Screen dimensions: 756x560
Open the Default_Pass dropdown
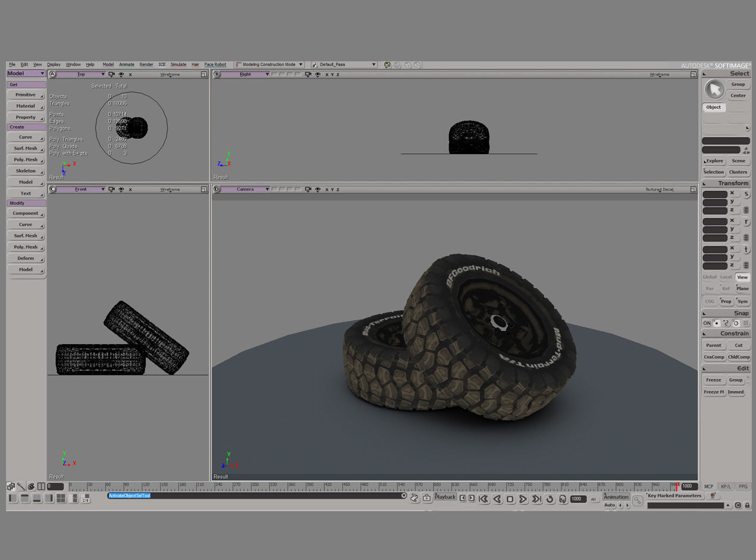(344, 64)
